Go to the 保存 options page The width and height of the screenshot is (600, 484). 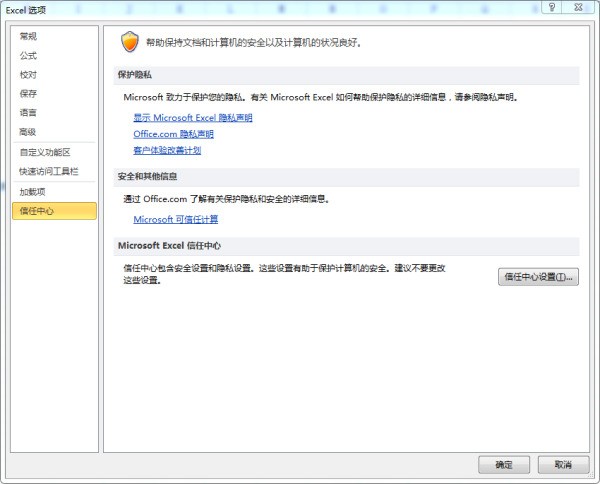28,94
